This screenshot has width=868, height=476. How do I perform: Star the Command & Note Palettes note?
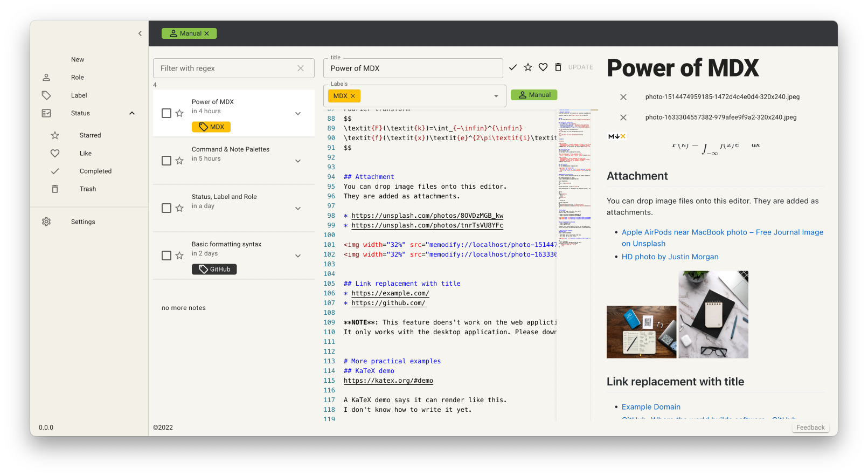(179, 161)
